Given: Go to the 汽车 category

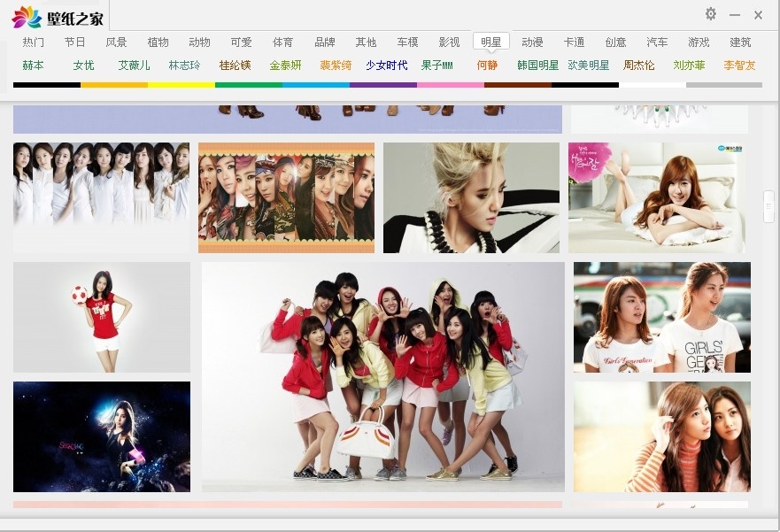Looking at the screenshot, I should pyautogui.click(x=657, y=42).
